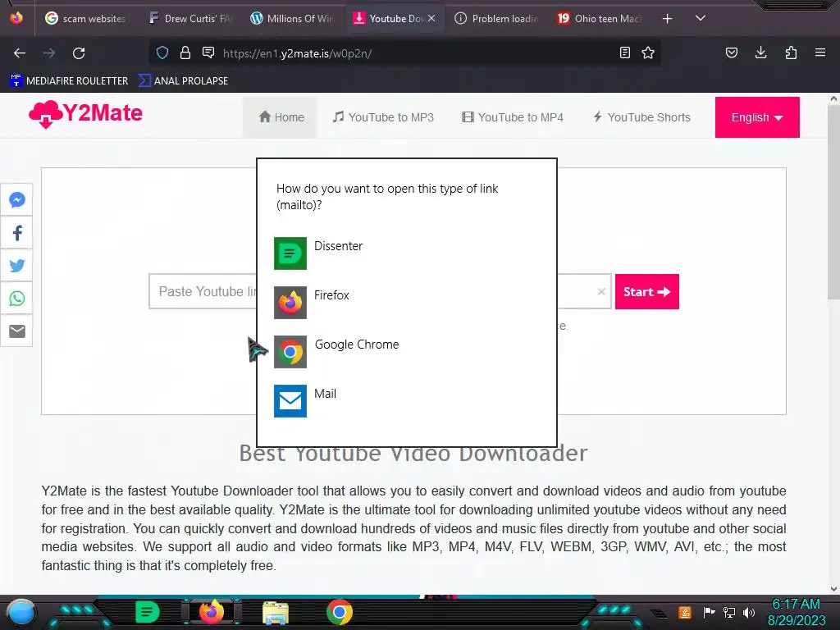The image size is (840, 630).
Task: Open Firefox application hamburger menu
Action: (820, 52)
